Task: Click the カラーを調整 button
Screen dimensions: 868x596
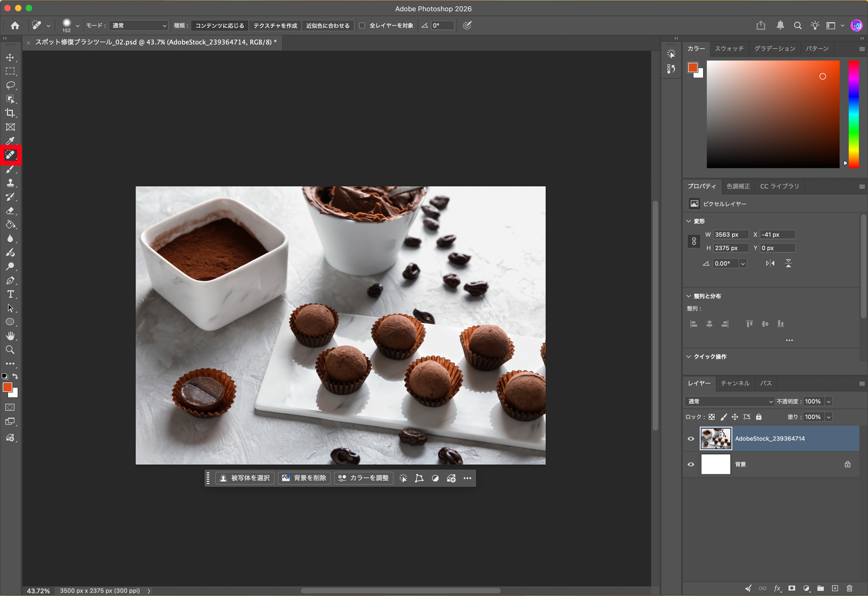Action: click(364, 478)
